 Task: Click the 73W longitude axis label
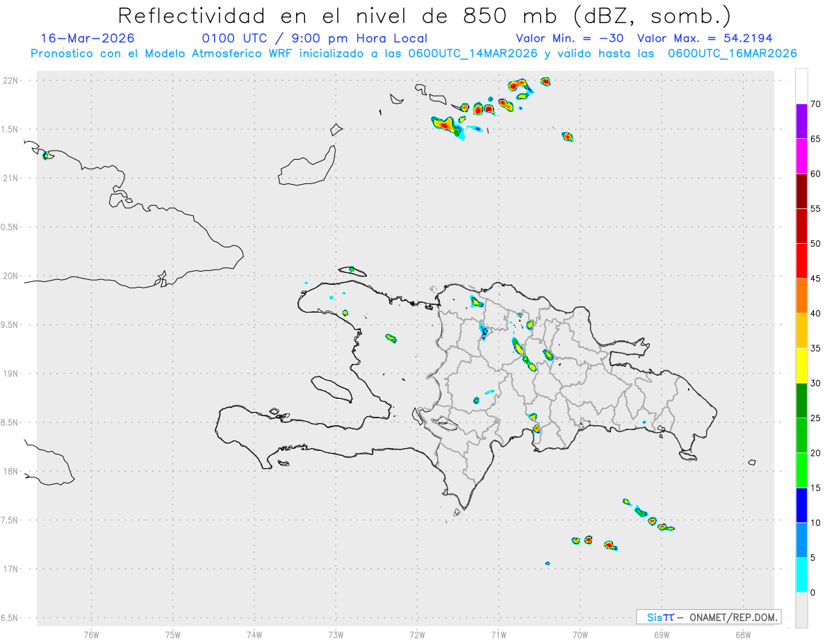click(x=336, y=634)
